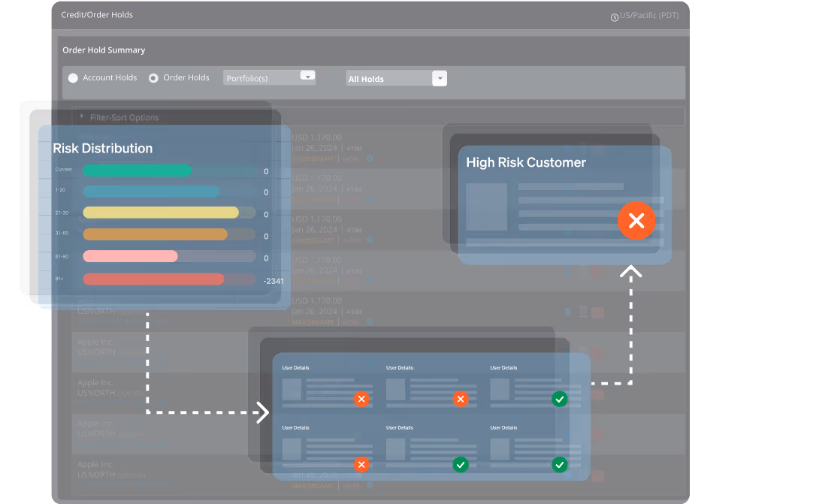
Task: Click the red 91+ risk bar
Action: pos(153,279)
